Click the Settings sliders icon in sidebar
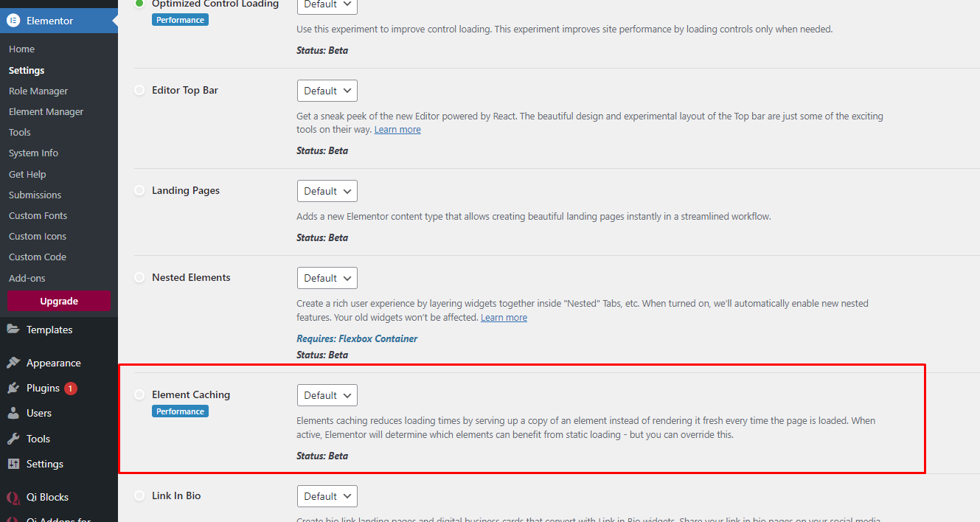 tap(13, 464)
